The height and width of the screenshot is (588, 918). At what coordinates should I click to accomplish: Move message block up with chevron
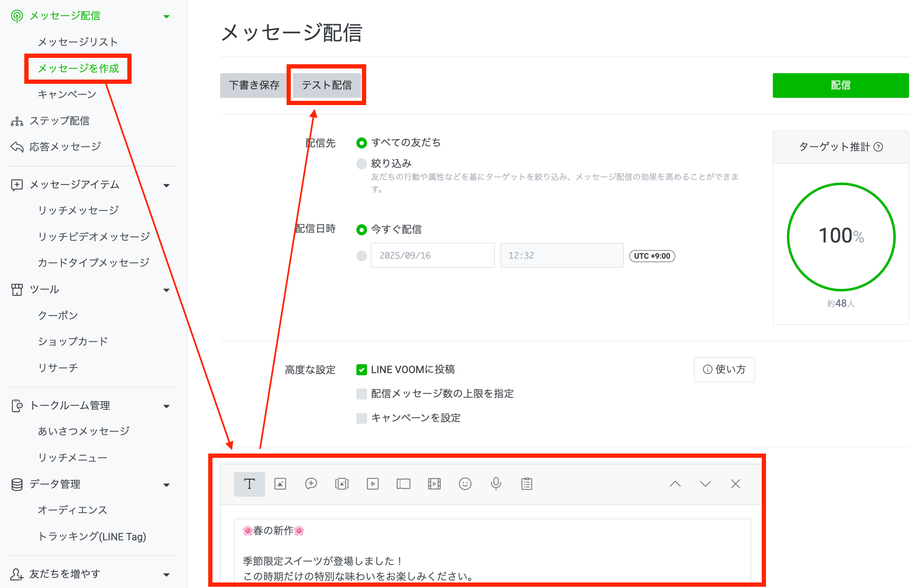tap(675, 484)
